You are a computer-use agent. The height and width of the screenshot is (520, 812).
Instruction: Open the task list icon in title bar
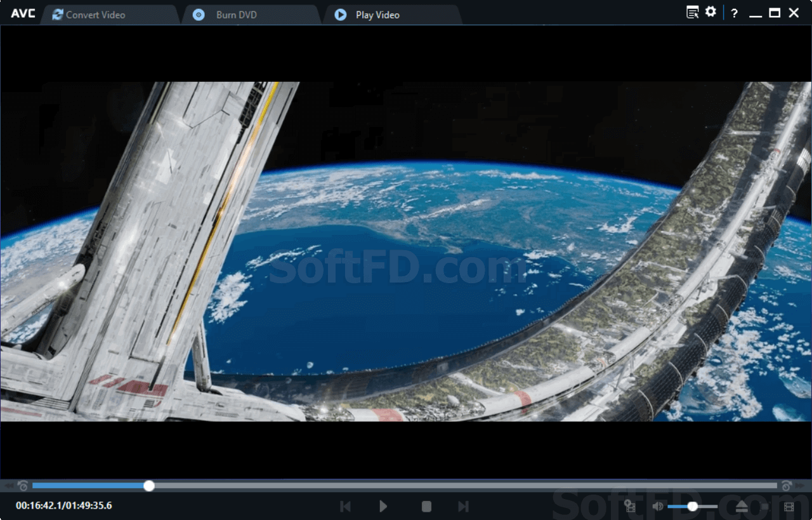coord(693,12)
